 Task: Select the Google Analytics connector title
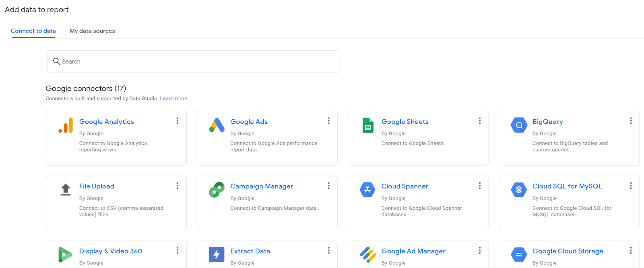(x=107, y=122)
